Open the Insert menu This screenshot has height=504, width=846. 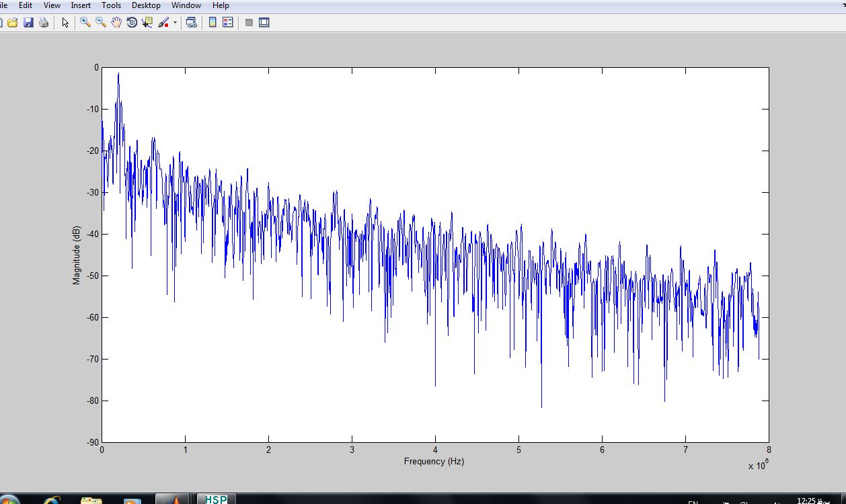pyautogui.click(x=81, y=5)
